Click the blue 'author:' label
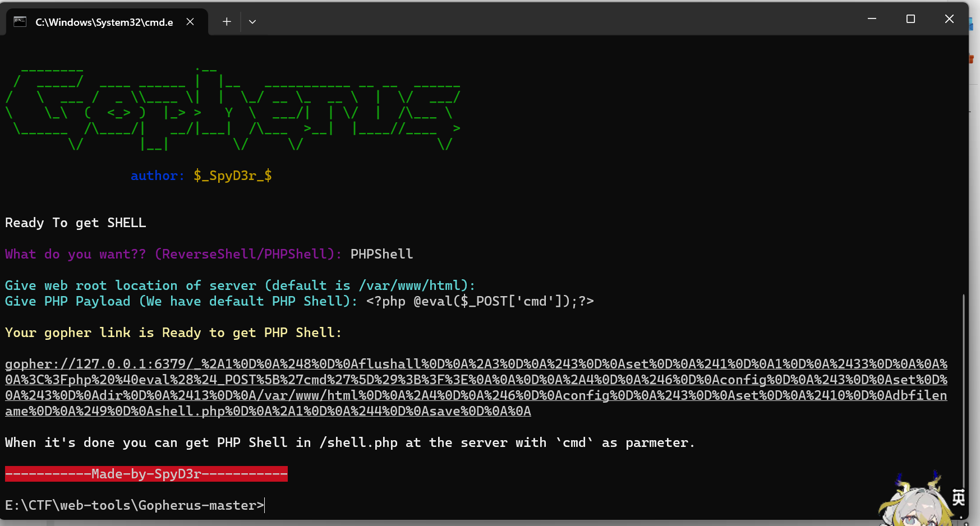The image size is (980, 526). tap(158, 176)
